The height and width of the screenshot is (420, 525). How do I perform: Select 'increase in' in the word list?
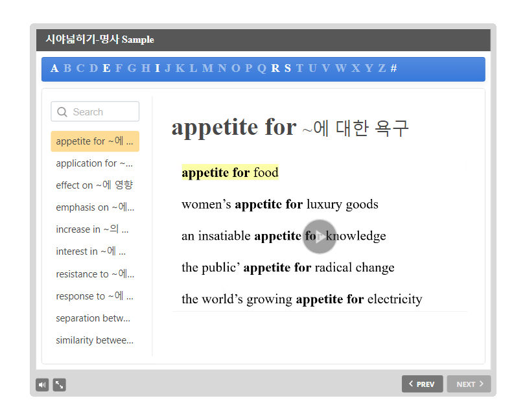click(92, 229)
